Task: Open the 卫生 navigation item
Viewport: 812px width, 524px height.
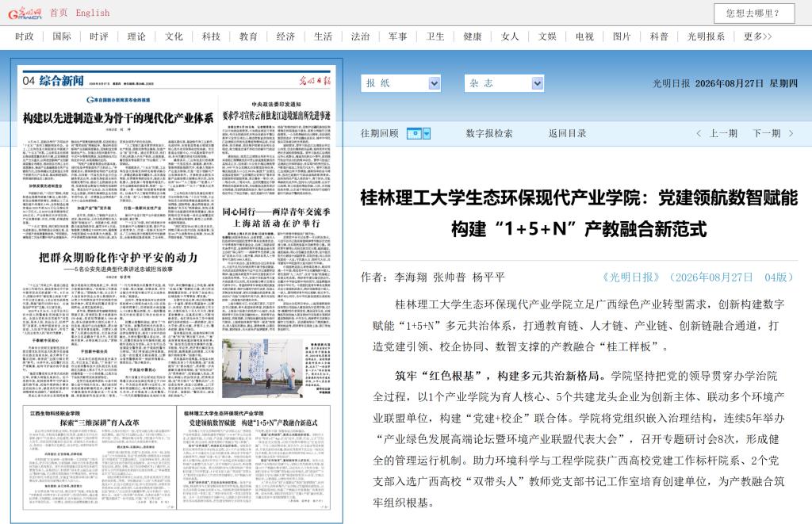Action: pyautogui.click(x=435, y=36)
